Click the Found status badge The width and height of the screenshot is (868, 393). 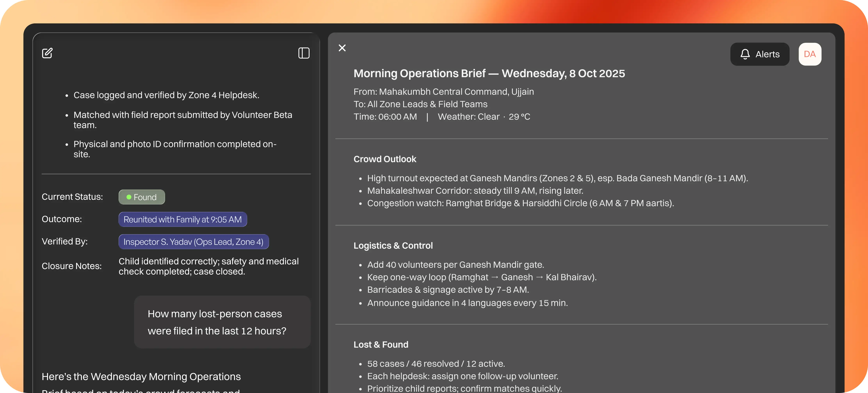click(141, 197)
